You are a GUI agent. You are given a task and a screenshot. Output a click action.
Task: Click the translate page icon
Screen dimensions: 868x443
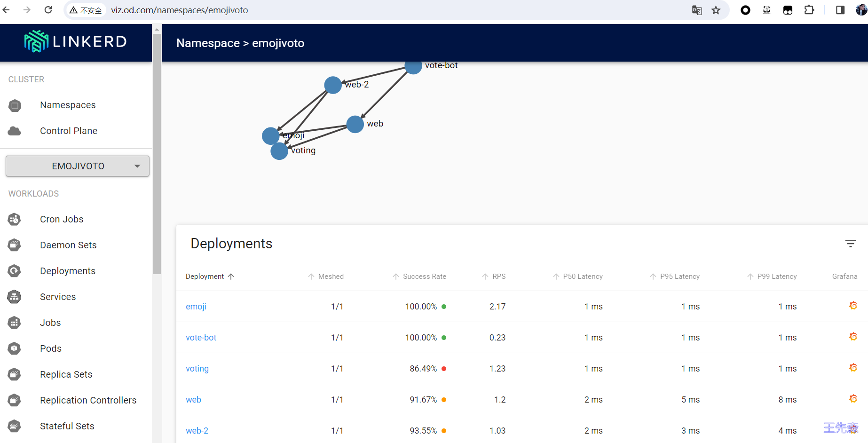pos(696,10)
